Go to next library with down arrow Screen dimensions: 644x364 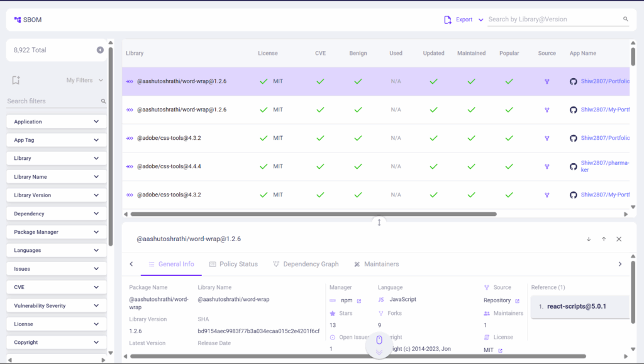589,239
